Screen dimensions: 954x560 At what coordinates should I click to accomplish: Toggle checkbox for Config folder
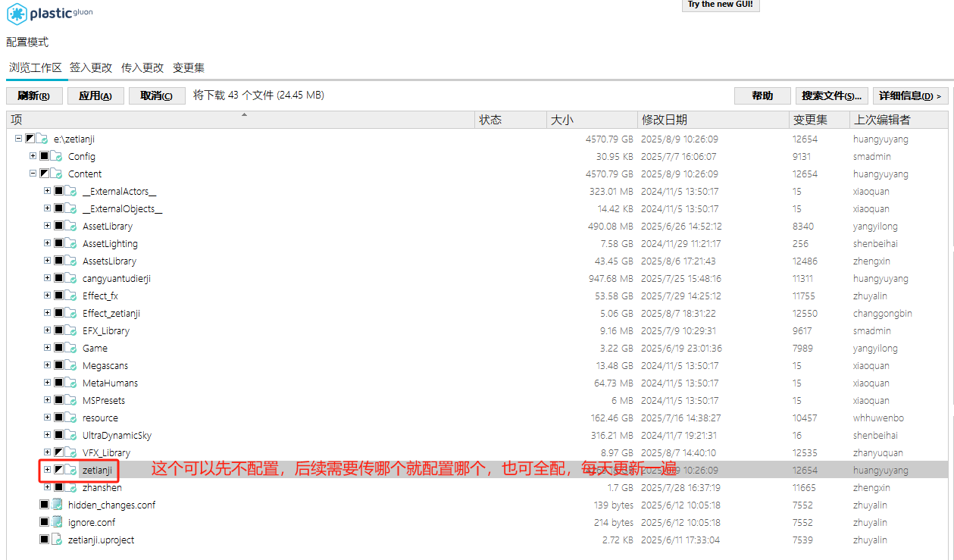click(x=44, y=157)
